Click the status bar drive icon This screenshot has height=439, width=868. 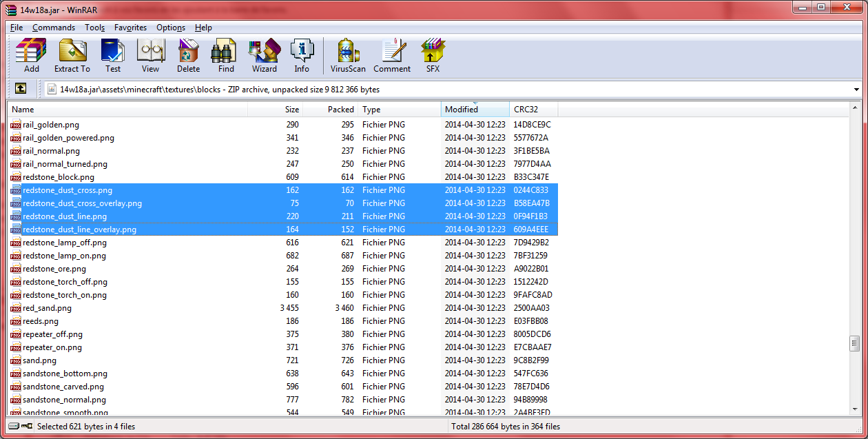pyautogui.click(x=15, y=427)
